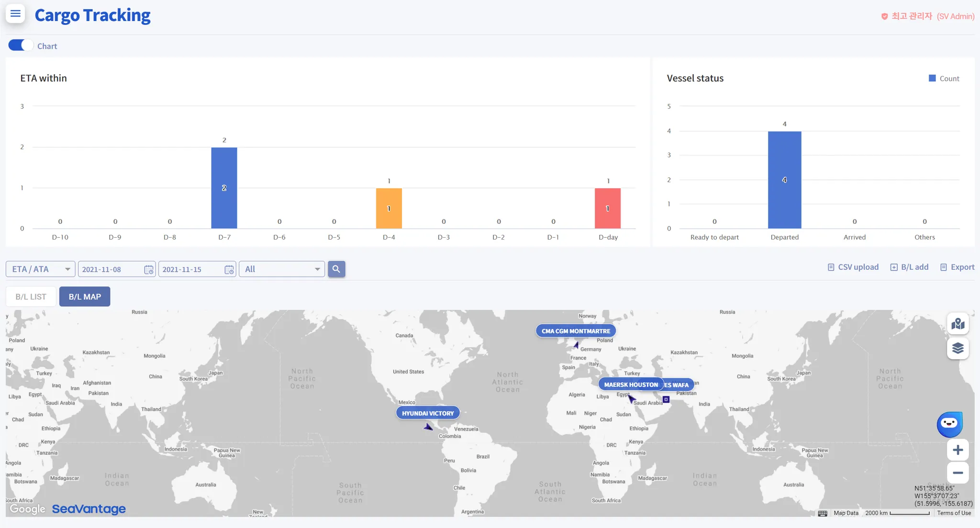This screenshot has width=980, height=528.
Task: Zoom in the map with plus button
Action: click(x=958, y=450)
